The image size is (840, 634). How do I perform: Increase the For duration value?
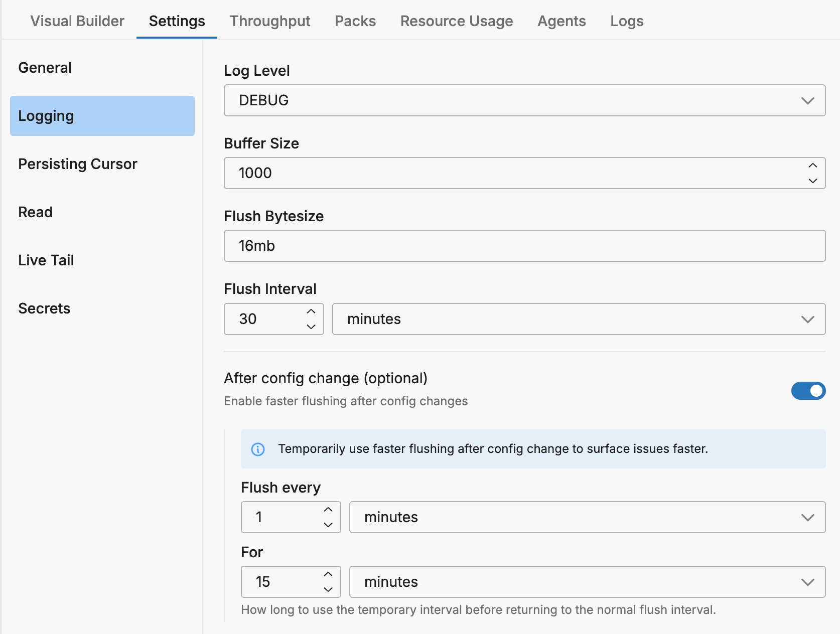click(328, 574)
